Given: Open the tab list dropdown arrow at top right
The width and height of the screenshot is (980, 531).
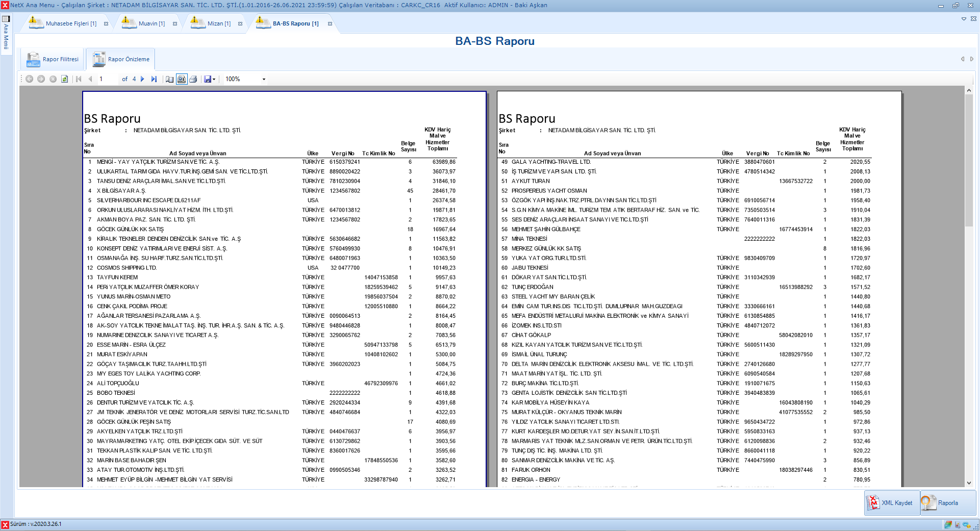Looking at the screenshot, I should 964,19.
